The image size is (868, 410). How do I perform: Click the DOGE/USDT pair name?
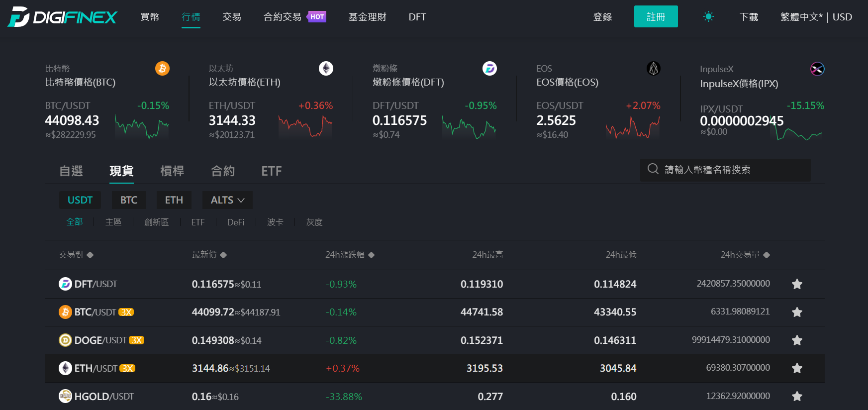pos(100,340)
